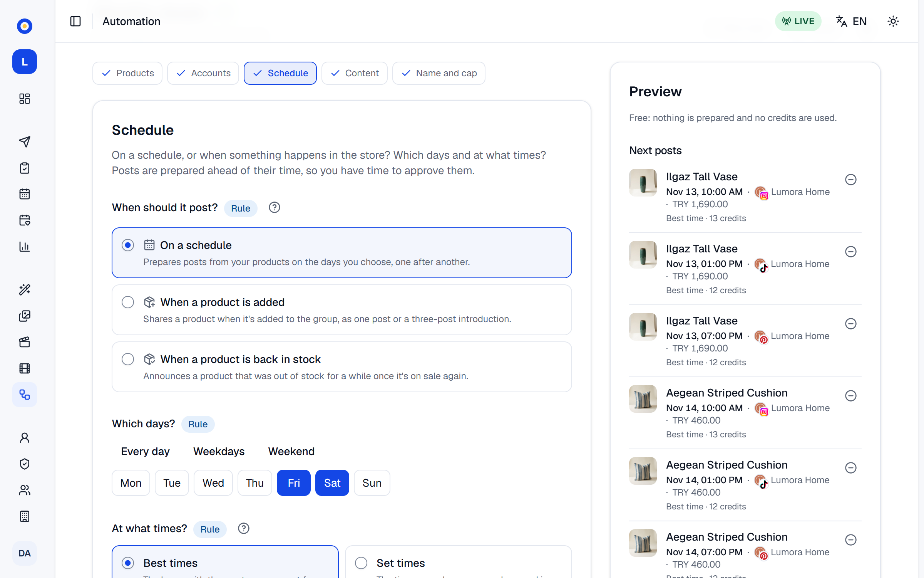924x578 pixels.
Task: Deselect the Sat day chip
Action: (x=332, y=483)
